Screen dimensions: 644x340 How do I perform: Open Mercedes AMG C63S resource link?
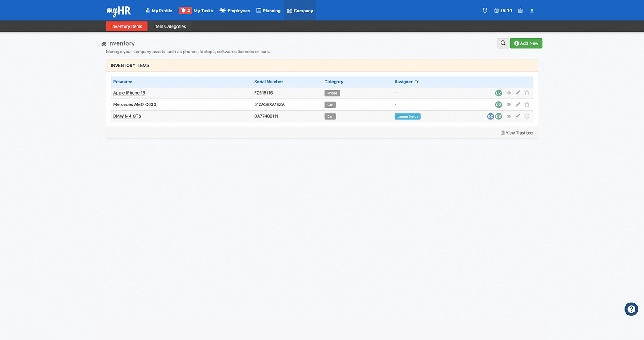pyautogui.click(x=134, y=104)
